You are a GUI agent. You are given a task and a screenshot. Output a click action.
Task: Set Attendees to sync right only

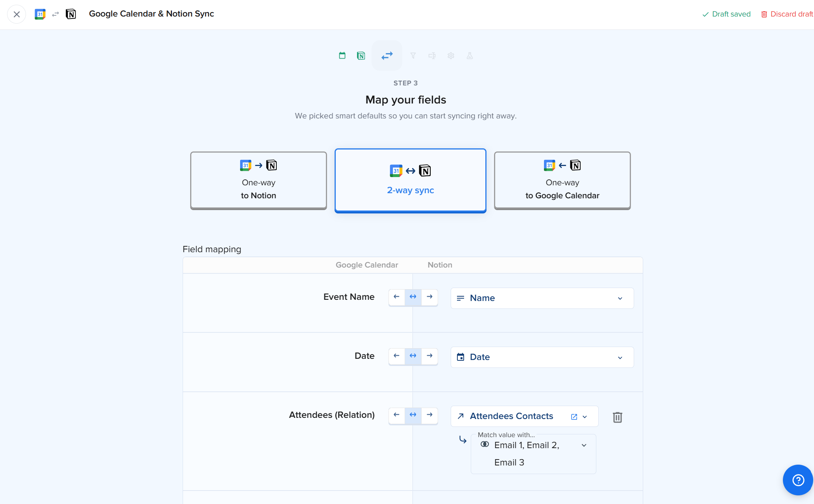[429, 415]
